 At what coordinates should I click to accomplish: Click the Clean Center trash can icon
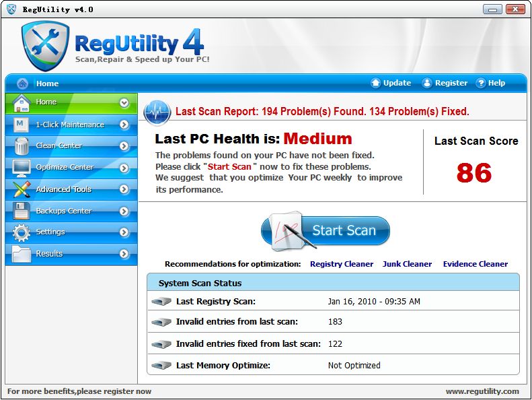tap(22, 146)
